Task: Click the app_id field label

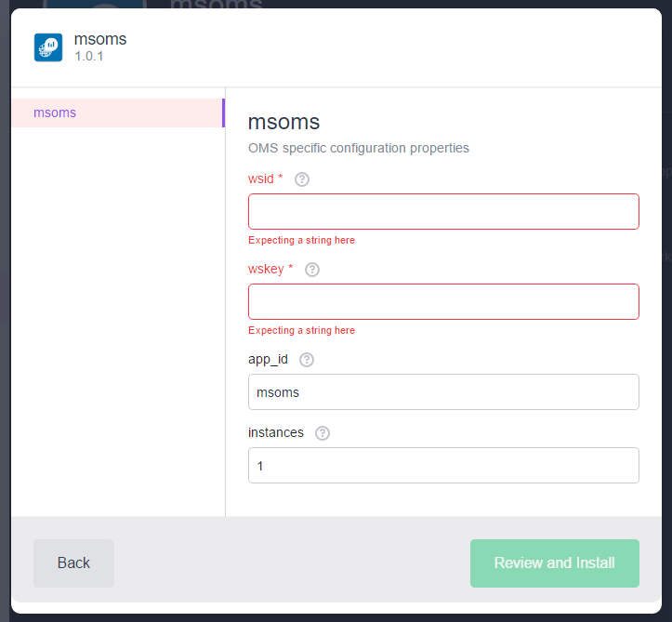Action: [268, 359]
